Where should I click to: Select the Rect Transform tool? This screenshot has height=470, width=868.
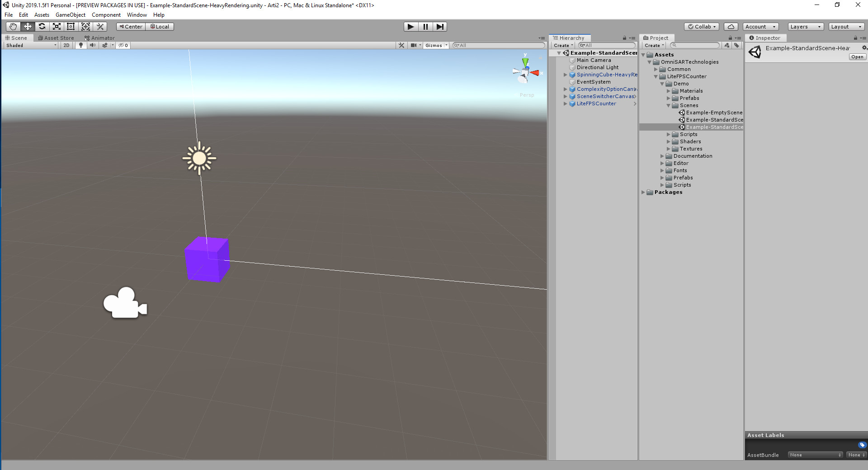pos(71,27)
